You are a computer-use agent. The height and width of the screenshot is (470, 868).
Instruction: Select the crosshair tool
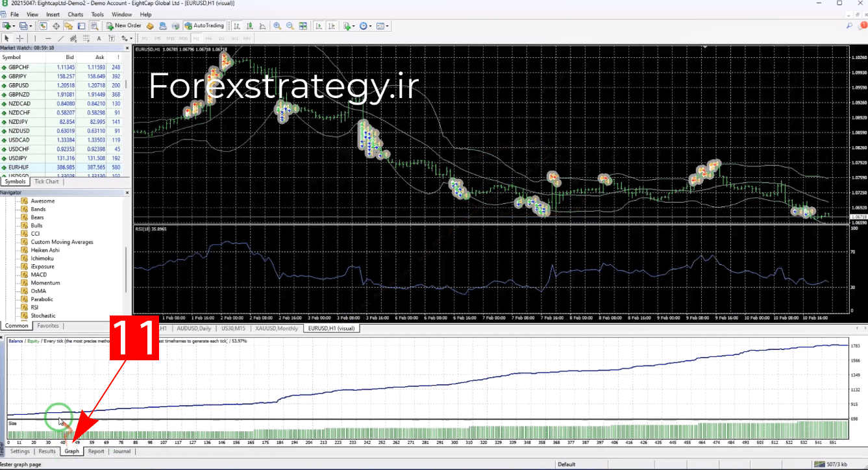(x=19, y=39)
